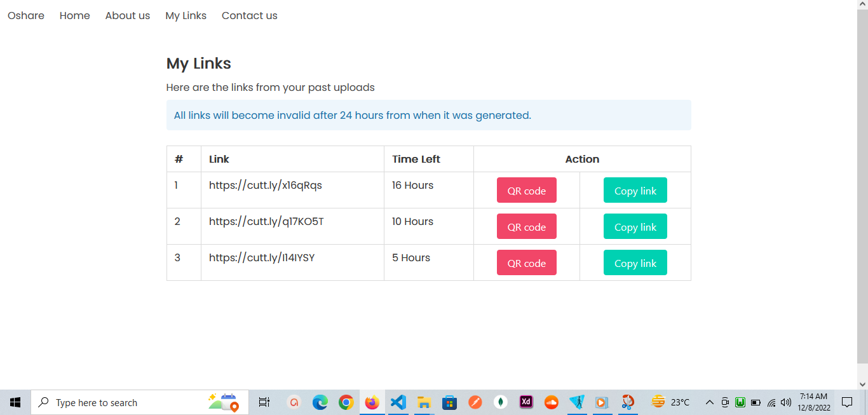Open Adobe XD from the taskbar

click(x=526, y=402)
